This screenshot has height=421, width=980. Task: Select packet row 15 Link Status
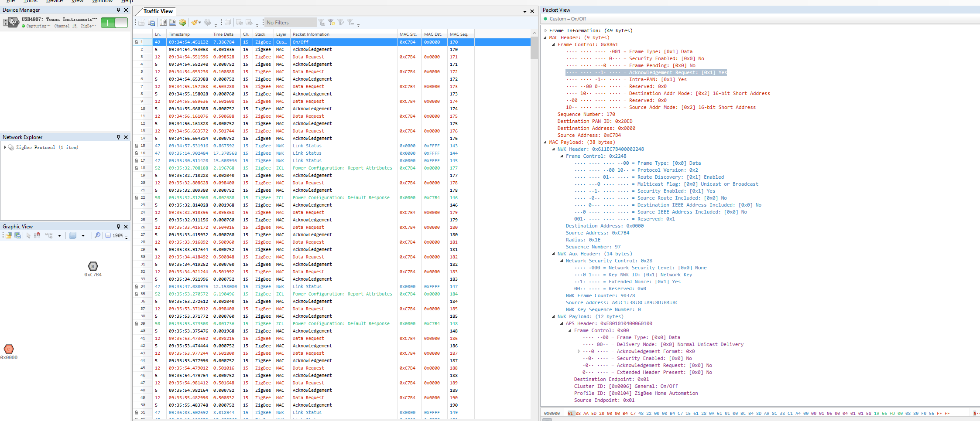pyautogui.click(x=332, y=146)
